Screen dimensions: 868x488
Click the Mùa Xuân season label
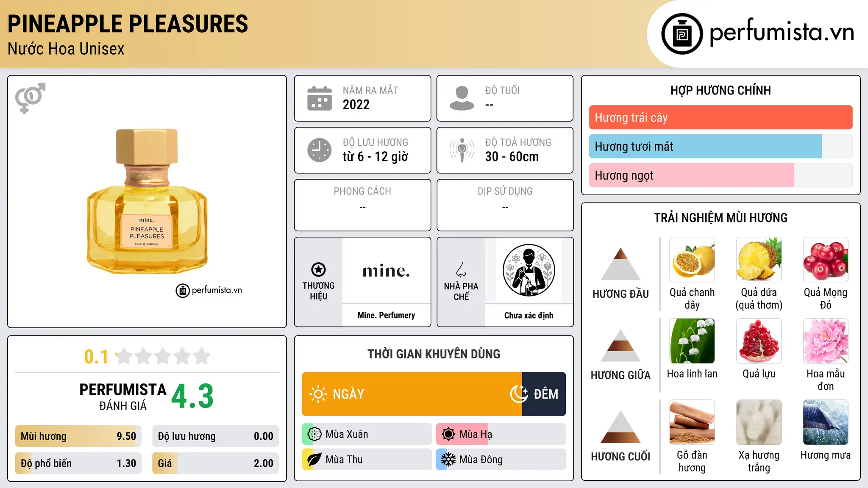347,434
